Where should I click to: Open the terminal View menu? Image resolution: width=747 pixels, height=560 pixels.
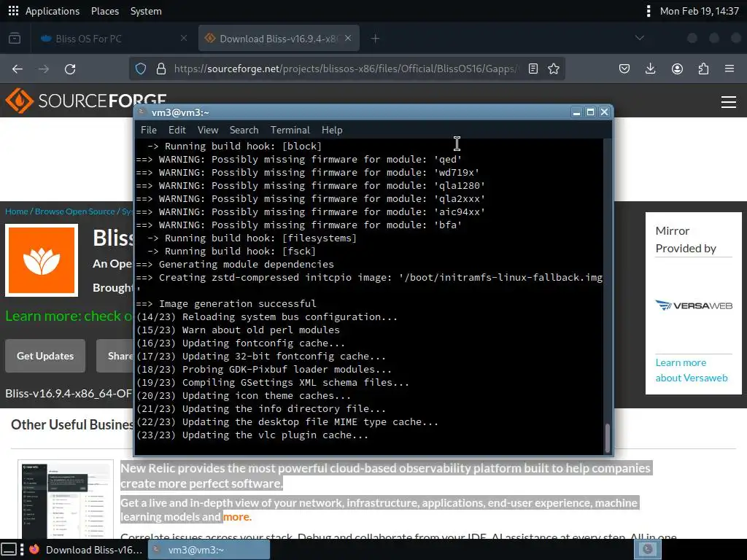tap(208, 130)
